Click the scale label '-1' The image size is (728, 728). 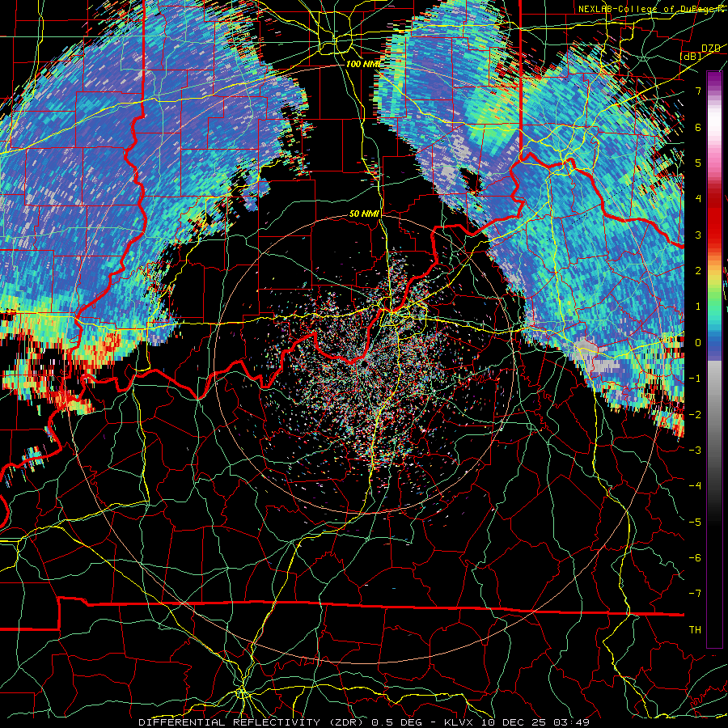(695, 379)
